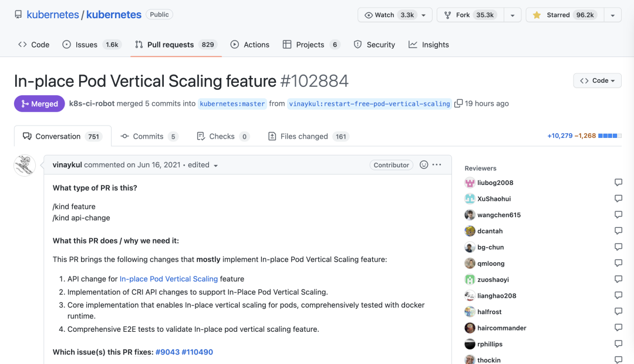Copy the head branch name icon

pos(458,103)
